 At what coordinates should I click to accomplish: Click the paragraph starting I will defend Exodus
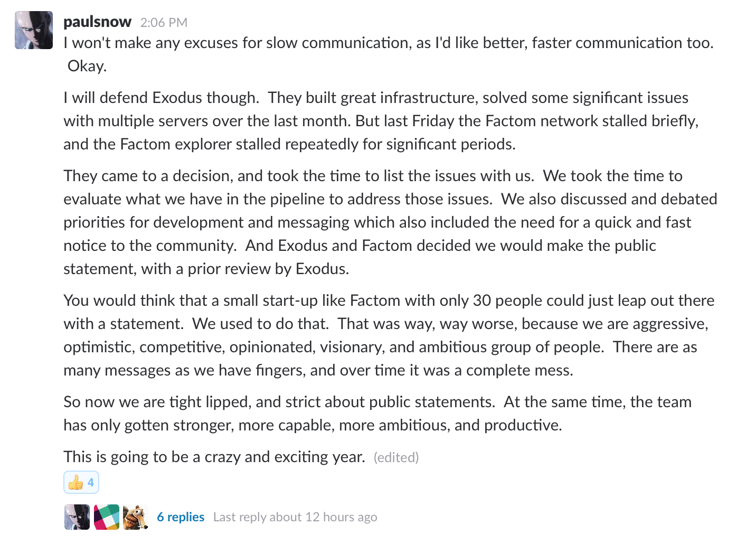(x=381, y=121)
